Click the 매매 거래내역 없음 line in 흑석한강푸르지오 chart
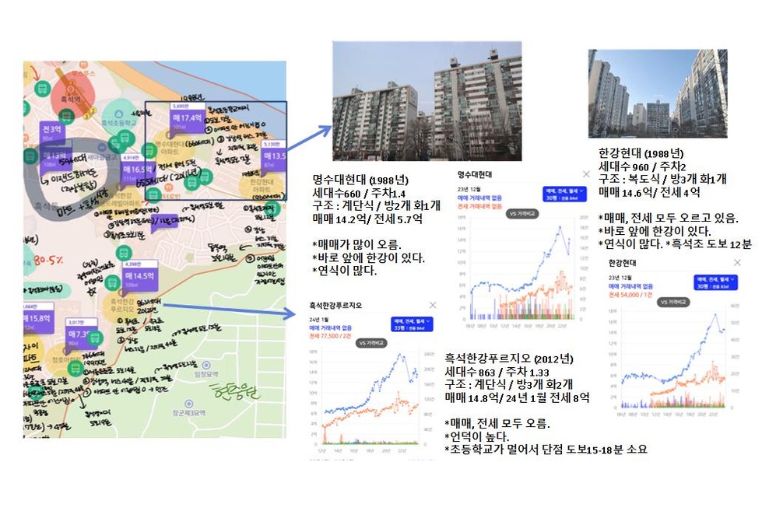Viewport: 769px width, 532px height. click(331, 327)
